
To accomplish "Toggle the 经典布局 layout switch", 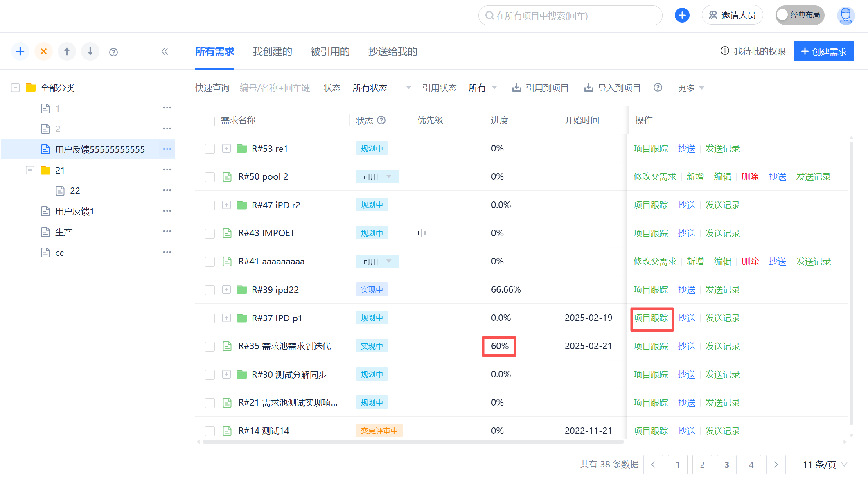I will click(x=799, y=16).
